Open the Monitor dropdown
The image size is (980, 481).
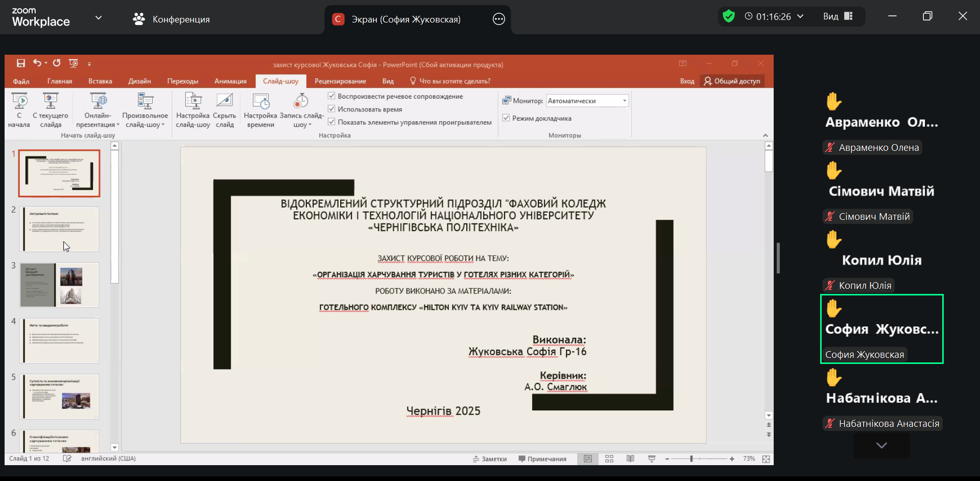[x=624, y=101]
